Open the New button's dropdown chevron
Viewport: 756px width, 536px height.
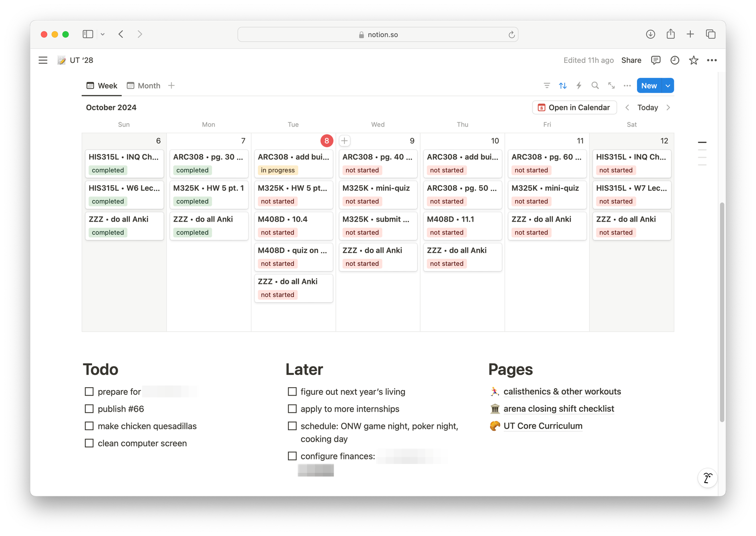667,85
